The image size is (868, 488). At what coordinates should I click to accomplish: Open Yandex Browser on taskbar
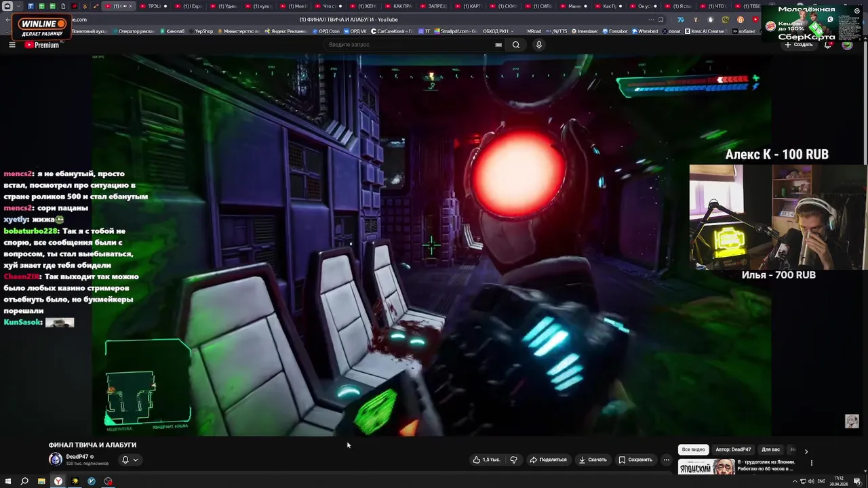pos(58,481)
